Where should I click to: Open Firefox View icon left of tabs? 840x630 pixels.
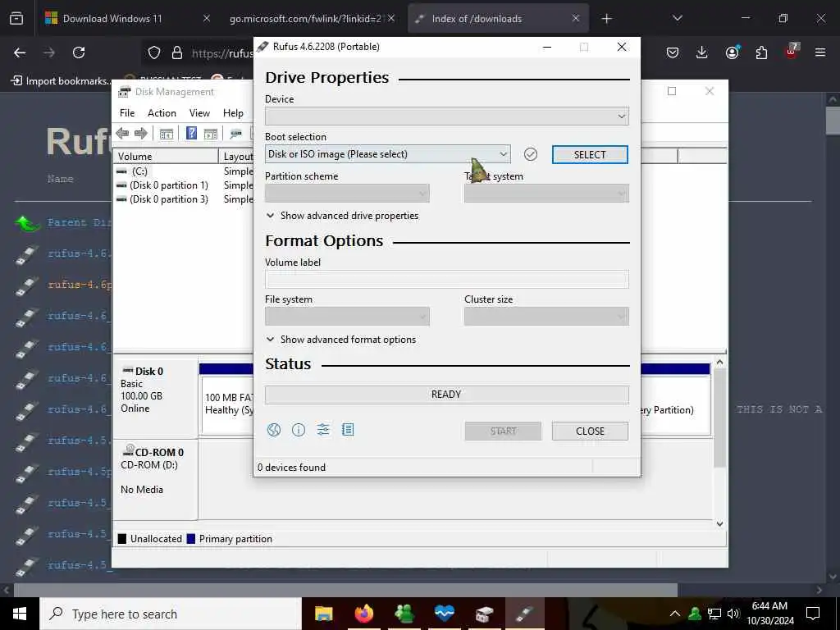[x=16, y=18]
